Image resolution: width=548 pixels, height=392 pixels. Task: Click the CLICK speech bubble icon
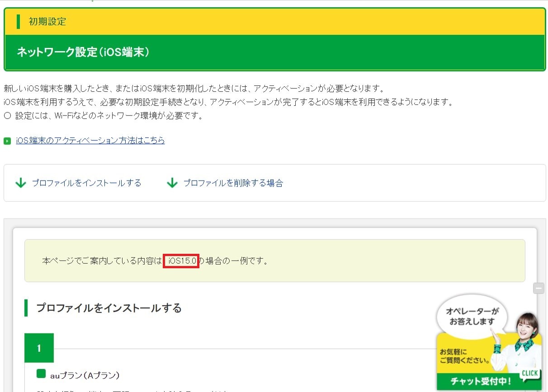pyautogui.click(x=529, y=373)
